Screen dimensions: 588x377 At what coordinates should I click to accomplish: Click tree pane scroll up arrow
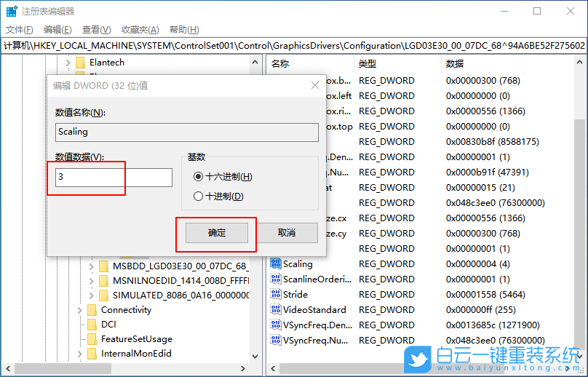255,63
